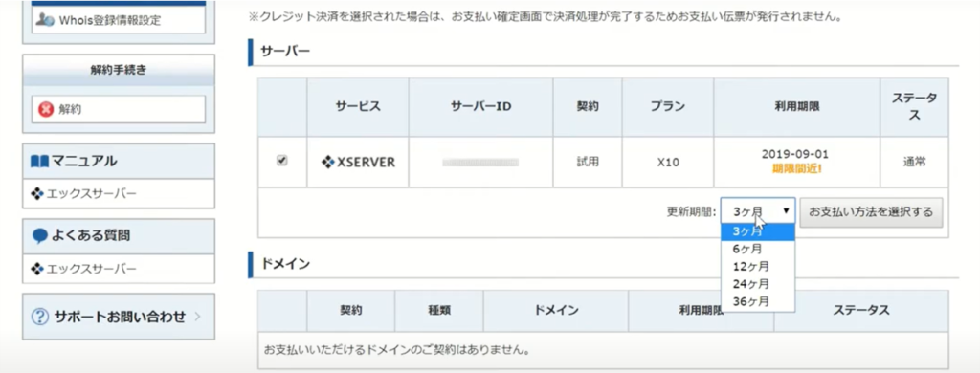Click the XSERVER logo in the table
This screenshot has height=373, width=980.
(x=358, y=163)
